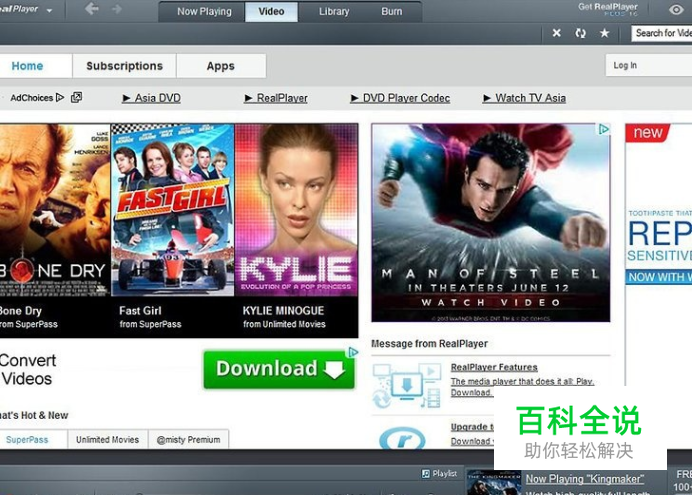This screenshot has height=495, width=692.
Task: Click the blue RealPlayer logo icon
Action: [402, 438]
